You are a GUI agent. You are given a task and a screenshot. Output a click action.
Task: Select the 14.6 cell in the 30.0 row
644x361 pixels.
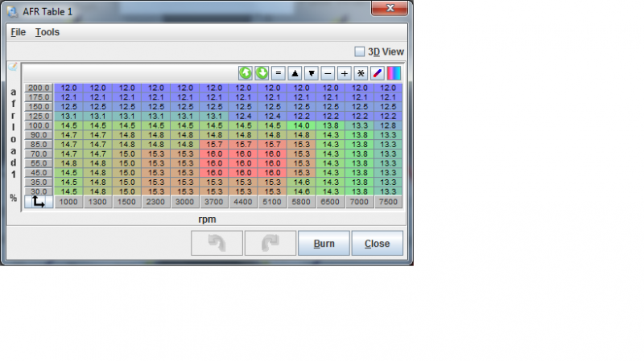point(301,191)
